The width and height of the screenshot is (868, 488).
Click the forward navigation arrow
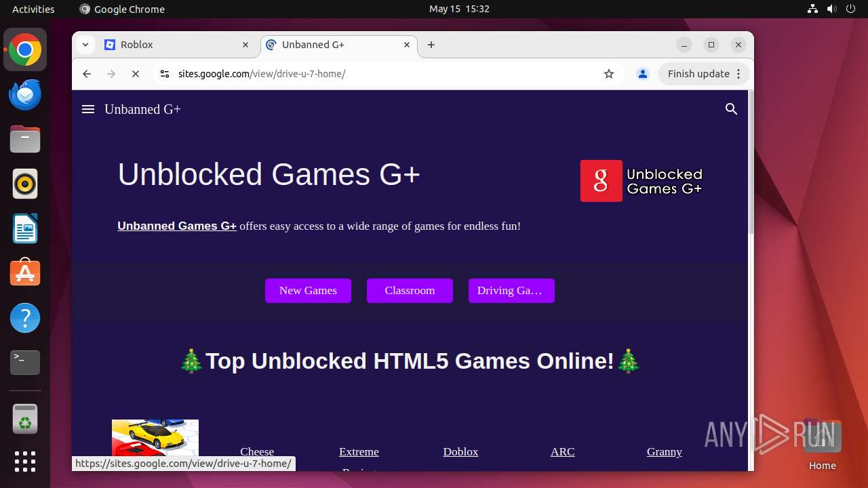(x=111, y=74)
